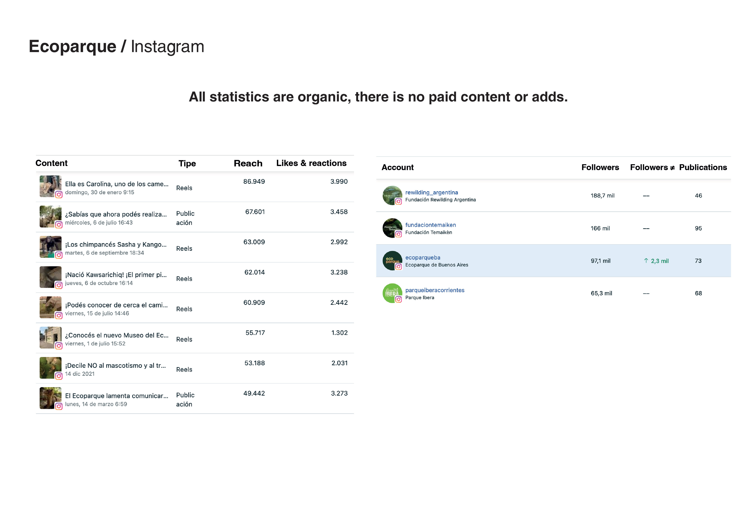Select the '¿Sabías que ahora podés' post title
The height and width of the screenshot is (532, 756).
tap(116, 214)
